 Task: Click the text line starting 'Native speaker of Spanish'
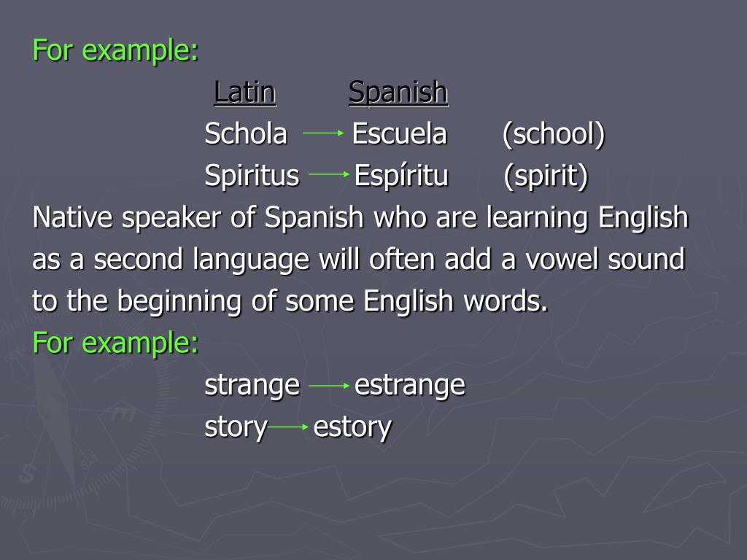click(360, 219)
